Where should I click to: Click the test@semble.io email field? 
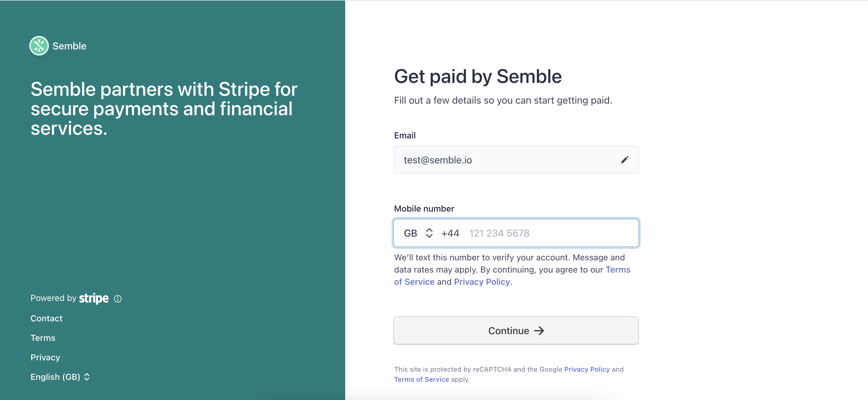(x=505, y=160)
